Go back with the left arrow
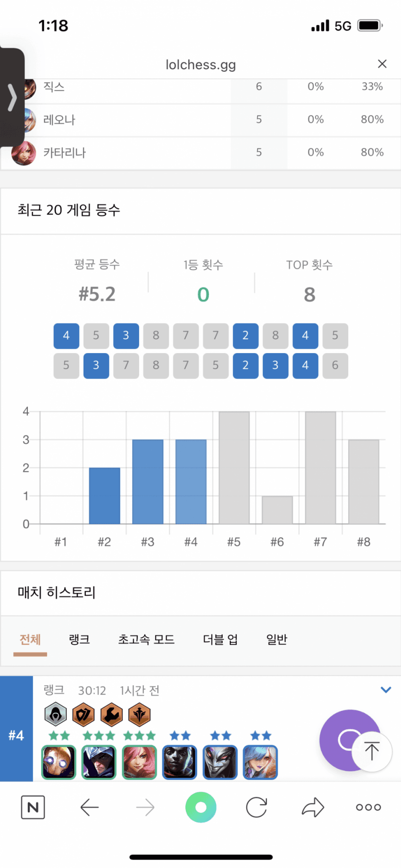This screenshot has height=868, width=401. 89,808
